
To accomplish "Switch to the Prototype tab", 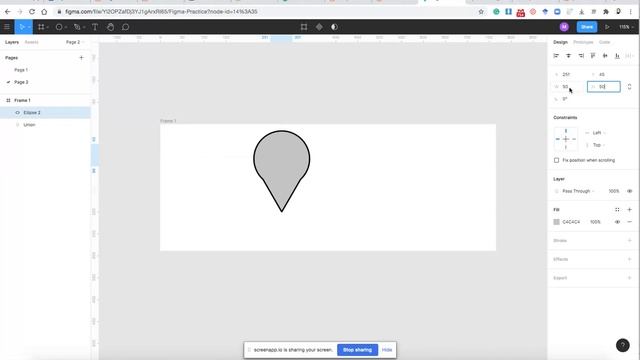I will point(583,42).
